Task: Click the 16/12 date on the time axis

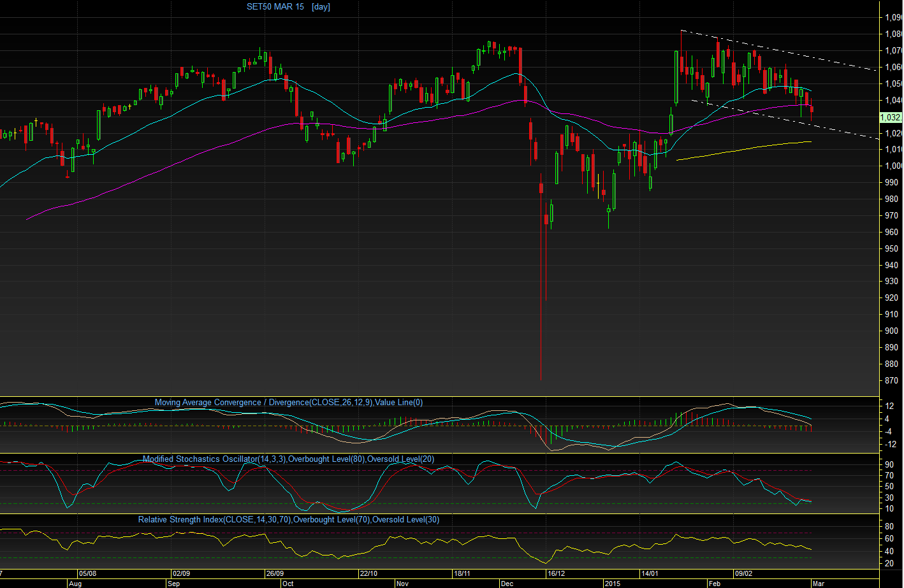Action: click(557, 573)
